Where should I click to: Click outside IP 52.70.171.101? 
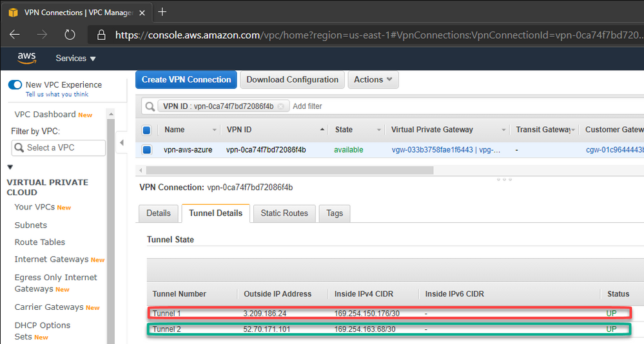[x=266, y=329]
